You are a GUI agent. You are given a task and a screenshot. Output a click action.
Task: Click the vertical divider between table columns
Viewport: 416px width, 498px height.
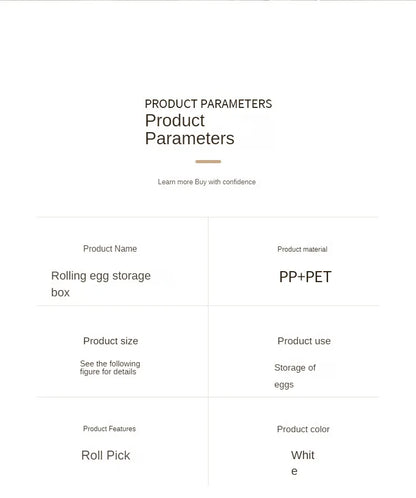[208, 352]
